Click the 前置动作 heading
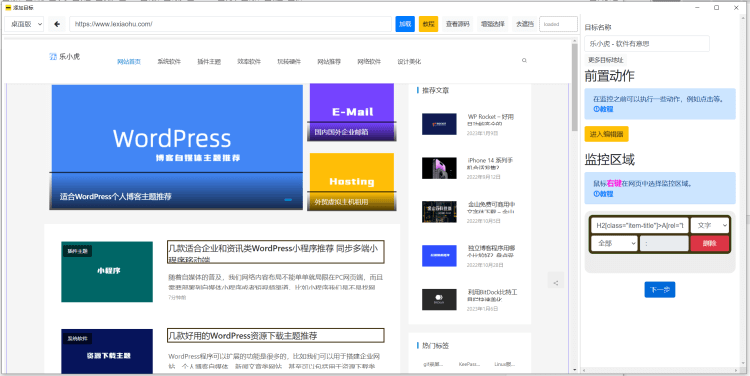 [609, 76]
